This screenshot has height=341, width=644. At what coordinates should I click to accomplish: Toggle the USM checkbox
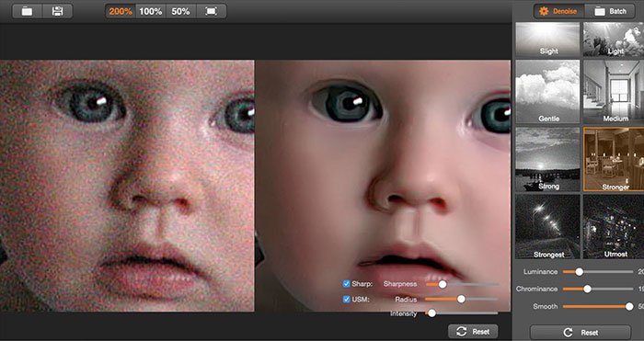pyautogui.click(x=346, y=299)
